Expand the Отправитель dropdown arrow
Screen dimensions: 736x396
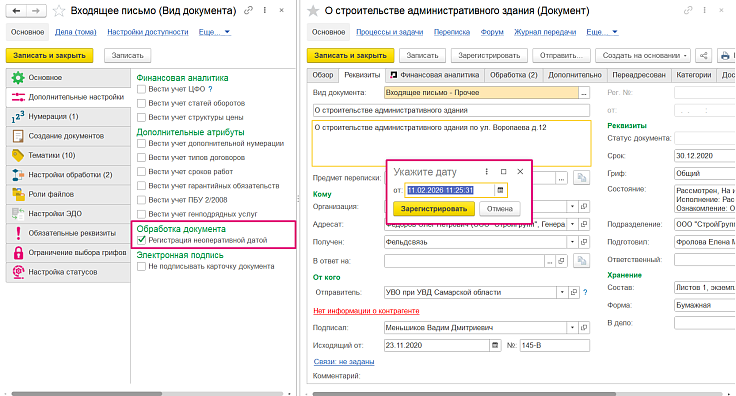(562, 292)
